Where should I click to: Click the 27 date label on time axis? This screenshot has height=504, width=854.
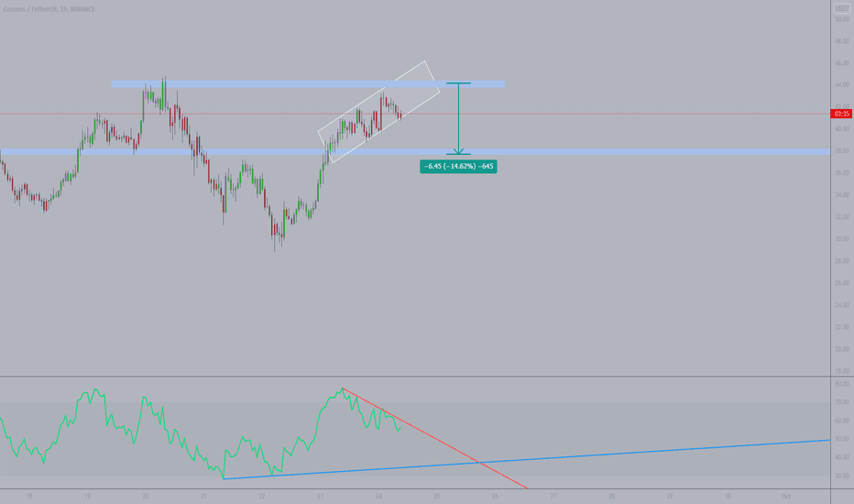(x=553, y=497)
